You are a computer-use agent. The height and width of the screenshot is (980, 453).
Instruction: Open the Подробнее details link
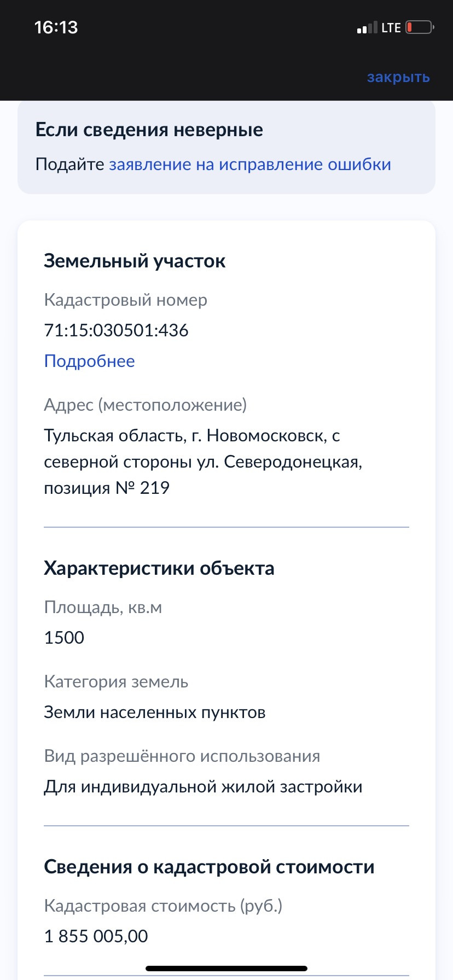[x=89, y=361]
